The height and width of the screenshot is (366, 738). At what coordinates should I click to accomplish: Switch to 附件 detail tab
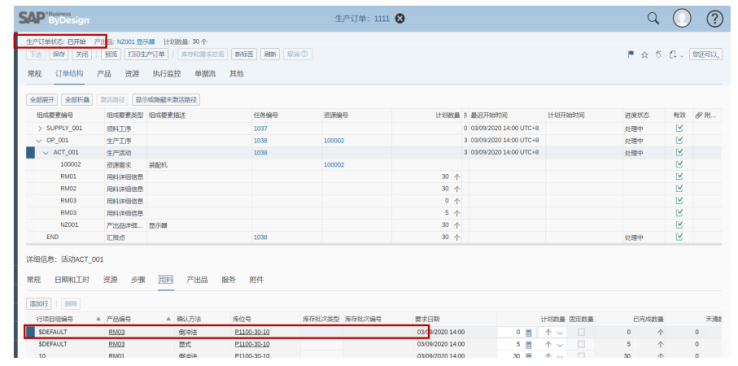pyautogui.click(x=257, y=279)
